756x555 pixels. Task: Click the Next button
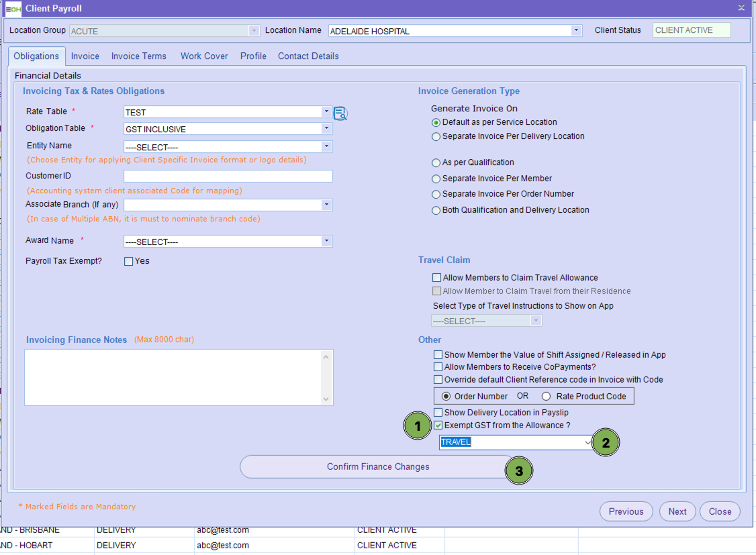point(677,511)
